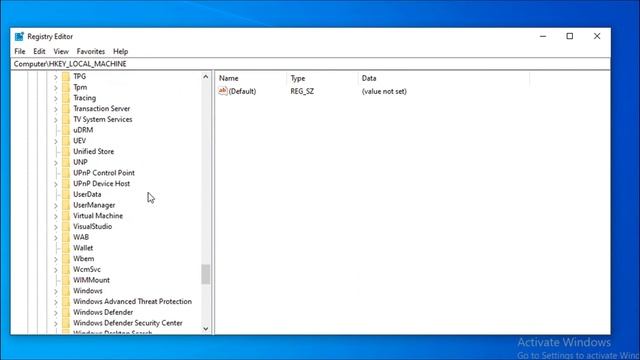
Task: Click the REG_SZ type cell
Action: tap(302, 91)
